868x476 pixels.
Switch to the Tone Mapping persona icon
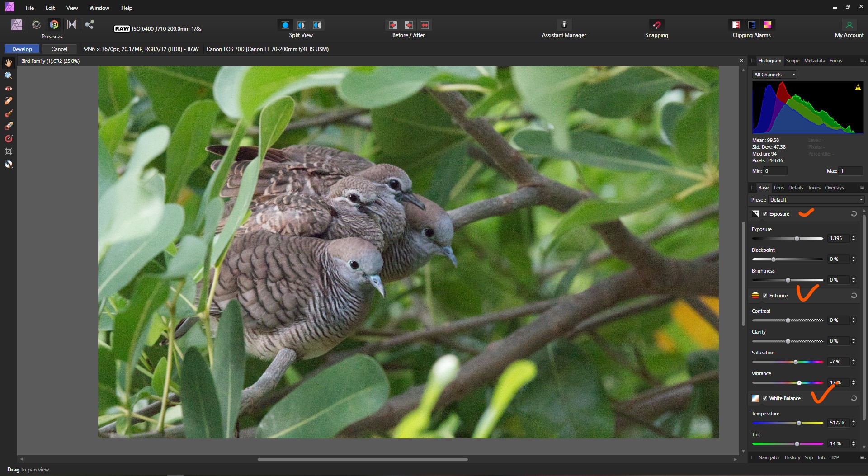click(x=72, y=24)
